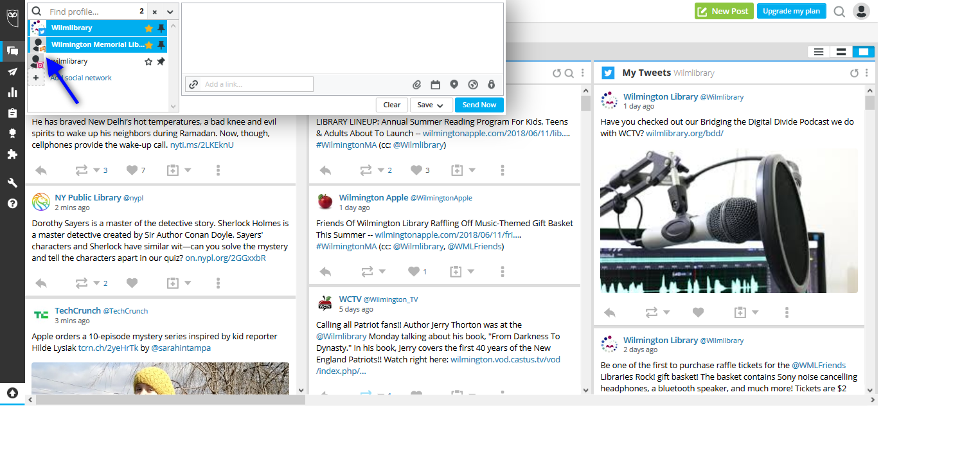Open middle stream options three dots
This screenshot has height=453, width=980.
583,73
